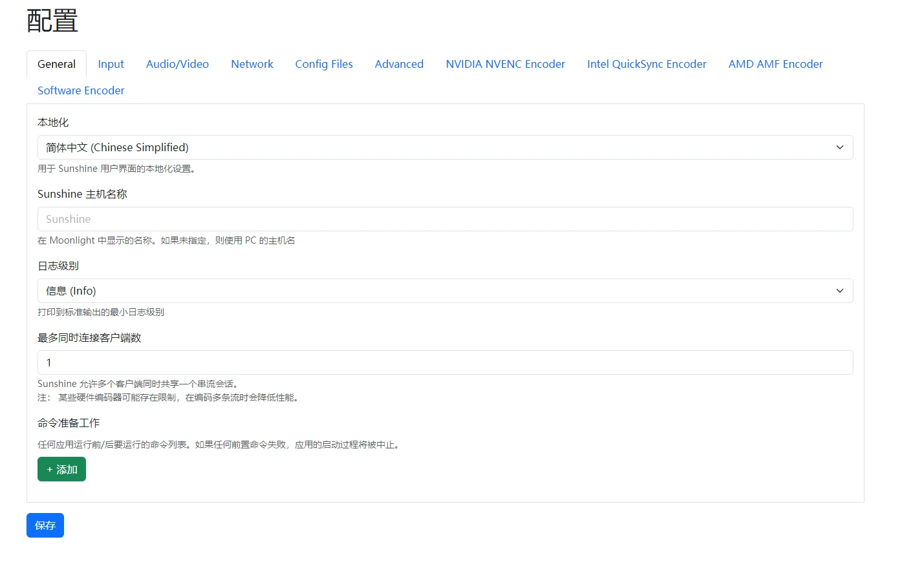Open the AMD AMF Encoder tab

(x=775, y=64)
